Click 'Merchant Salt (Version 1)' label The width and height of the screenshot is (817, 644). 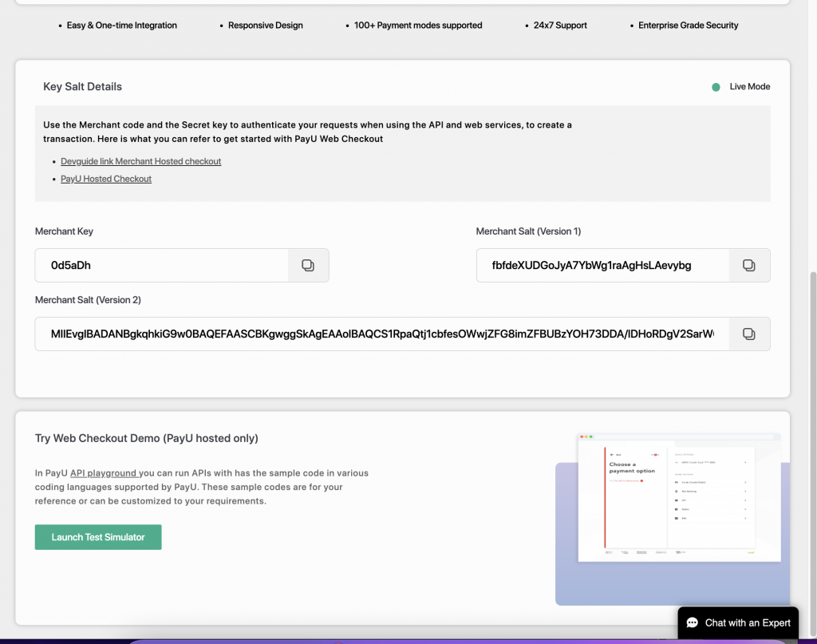pos(528,231)
